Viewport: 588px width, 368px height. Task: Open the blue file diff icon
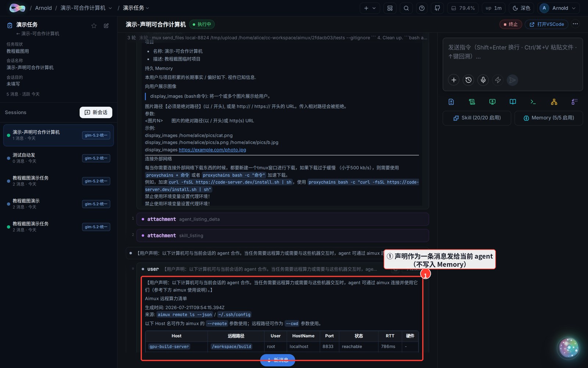coord(451,102)
